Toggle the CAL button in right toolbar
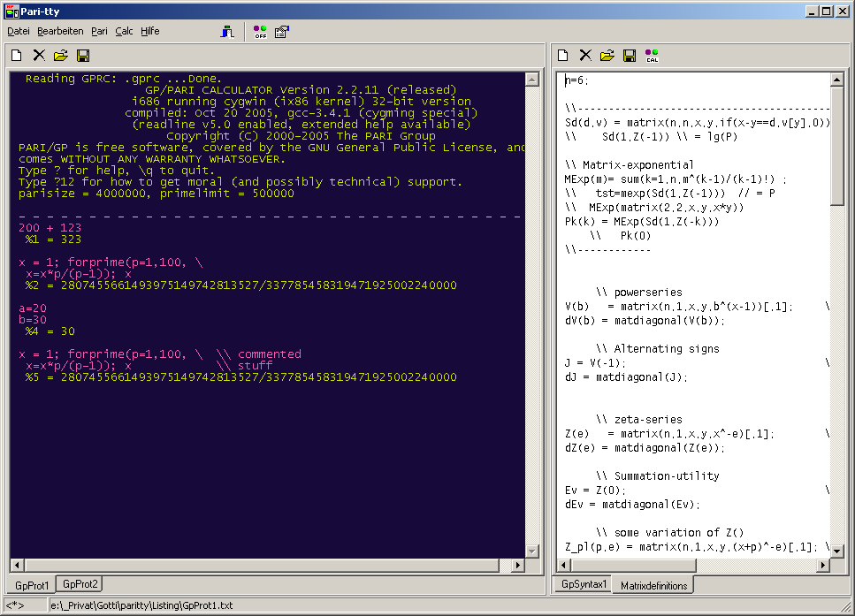Viewport: 855px width, 616px height. pos(653,56)
